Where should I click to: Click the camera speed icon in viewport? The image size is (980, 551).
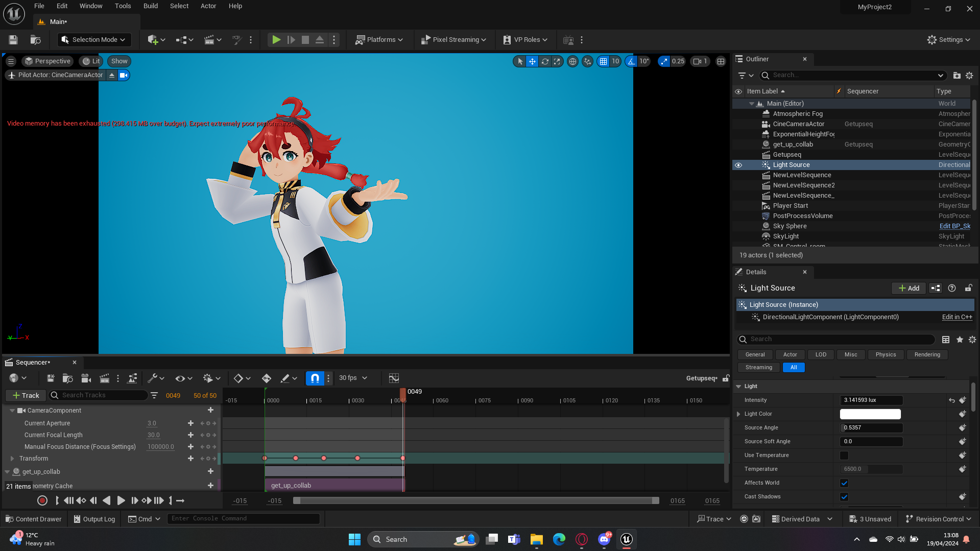click(700, 61)
